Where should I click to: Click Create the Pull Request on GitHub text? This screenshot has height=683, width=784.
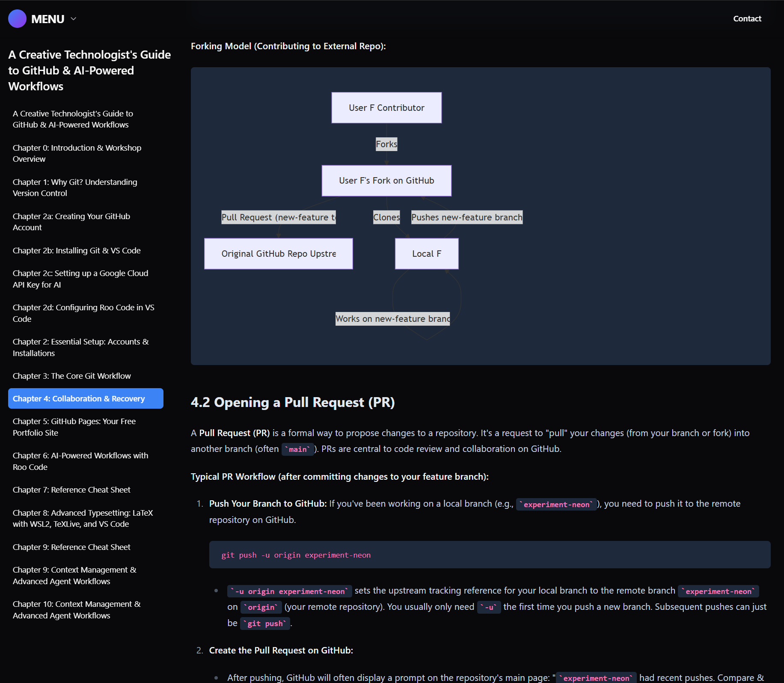(281, 650)
